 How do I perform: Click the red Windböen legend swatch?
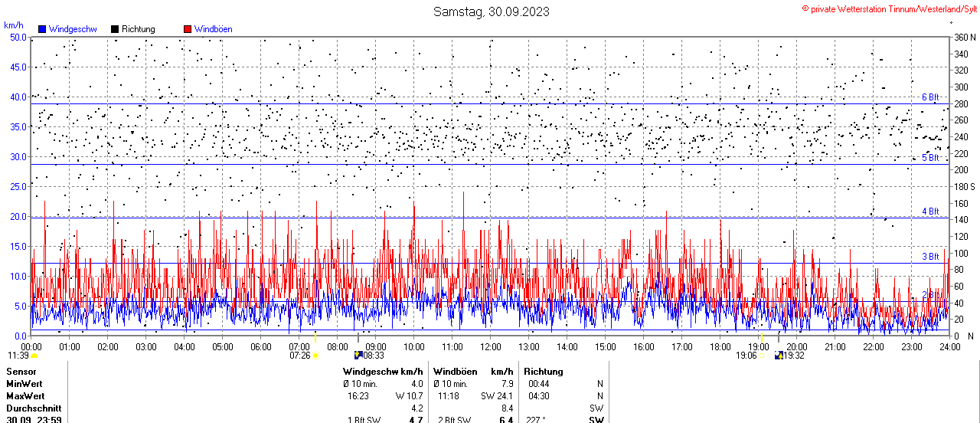click(x=188, y=29)
